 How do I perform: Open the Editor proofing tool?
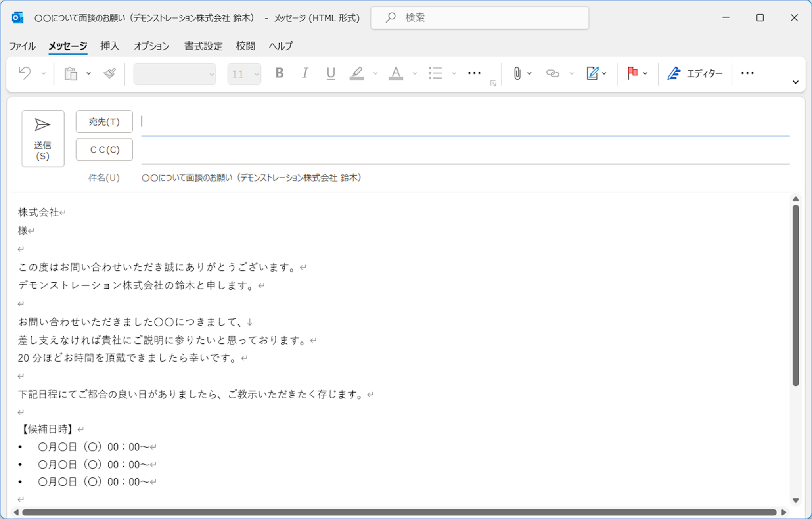(x=695, y=73)
